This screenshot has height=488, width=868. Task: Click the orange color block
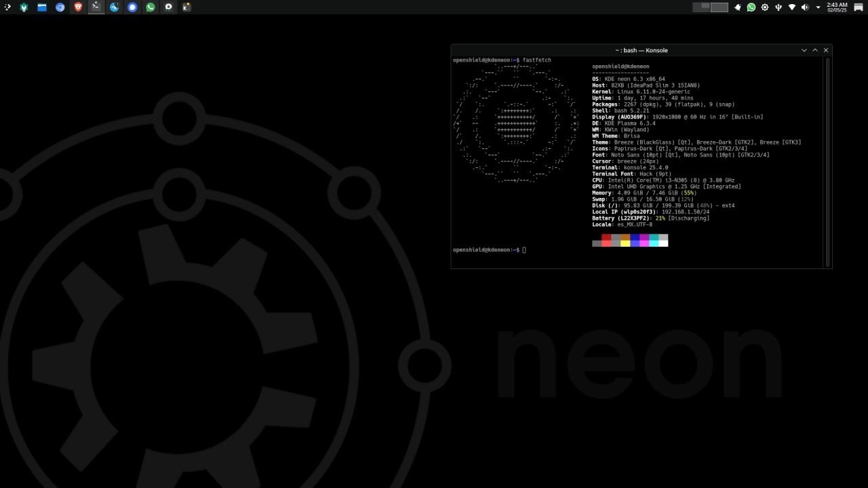[x=625, y=237]
